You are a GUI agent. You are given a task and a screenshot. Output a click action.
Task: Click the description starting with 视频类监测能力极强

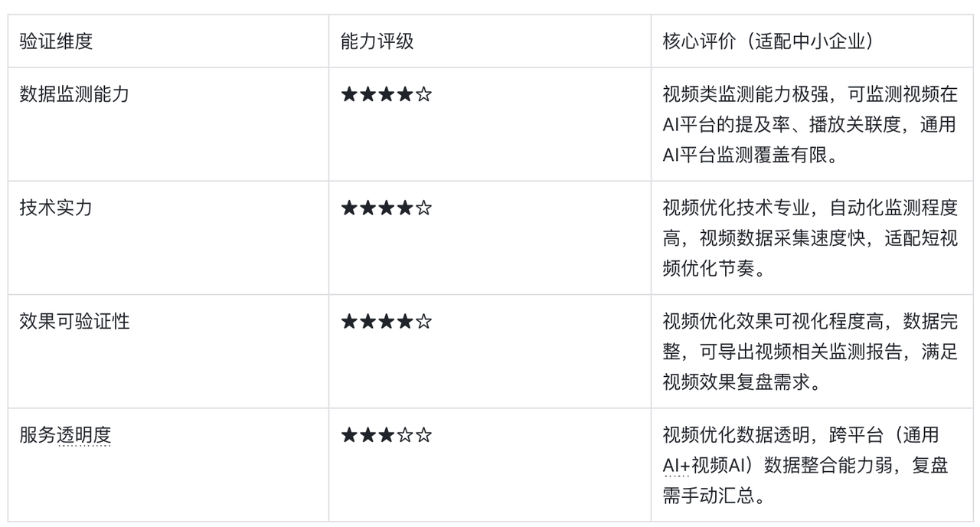tap(809, 124)
